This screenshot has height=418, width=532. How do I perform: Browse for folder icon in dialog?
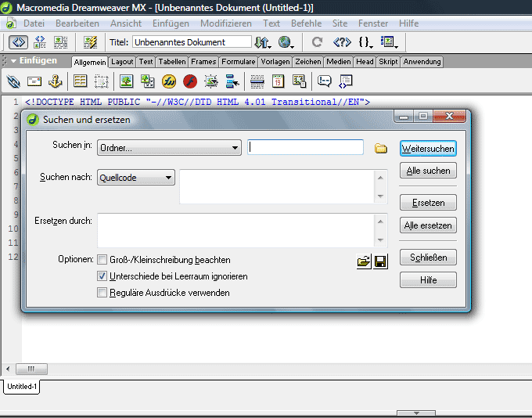pyautogui.click(x=381, y=149)
